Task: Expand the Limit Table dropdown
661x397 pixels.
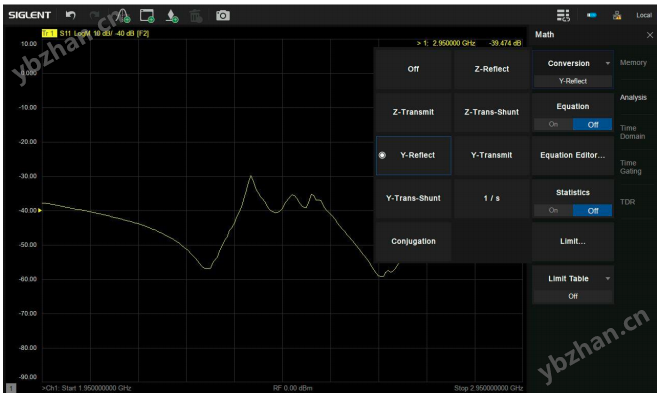Action: point(572,279)
